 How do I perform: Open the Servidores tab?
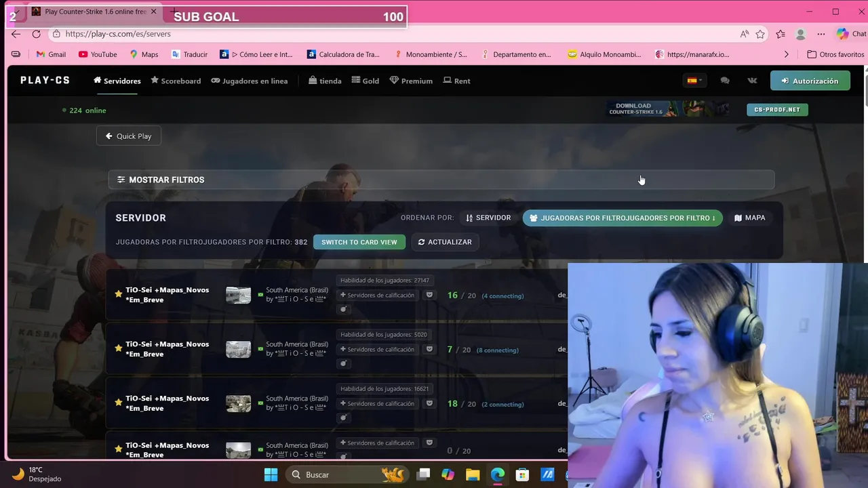pyautogui.click(x=117, y=81)
